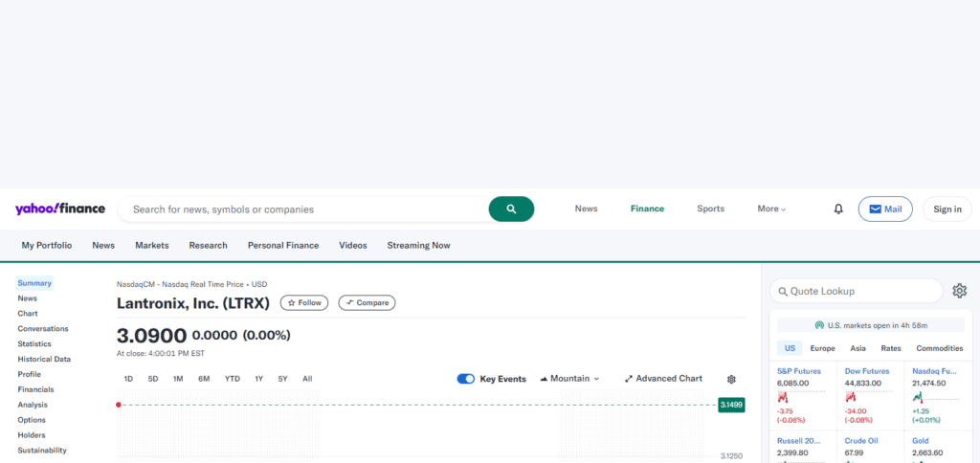This screenshot has height=463, width=980.
Task: Click the green search magnifier button
Action: [x=511, y=209]
